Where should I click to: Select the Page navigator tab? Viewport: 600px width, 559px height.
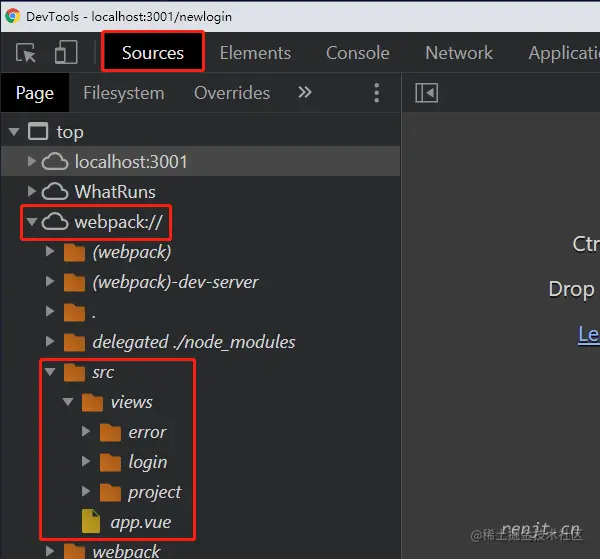coord(35,93)
